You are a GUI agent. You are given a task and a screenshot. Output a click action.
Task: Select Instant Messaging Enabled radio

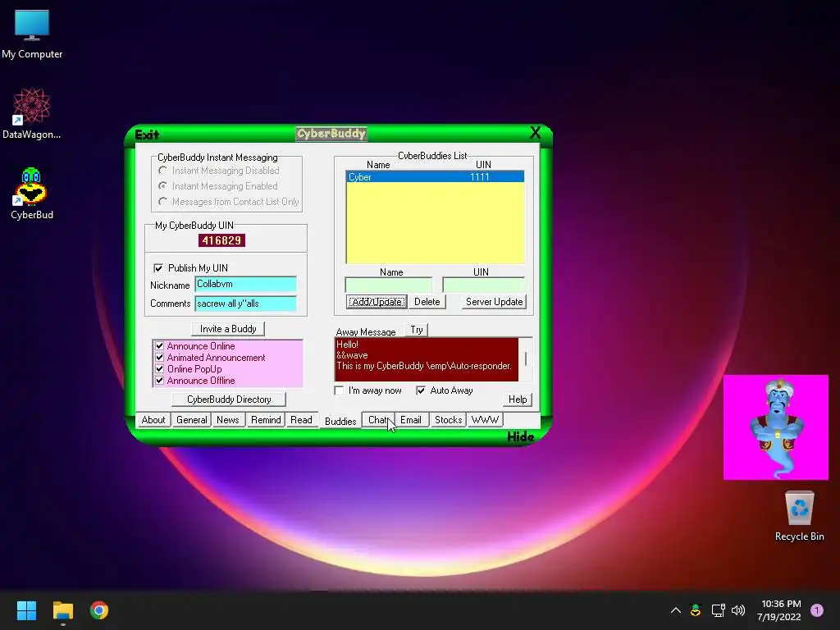(162, 186)
